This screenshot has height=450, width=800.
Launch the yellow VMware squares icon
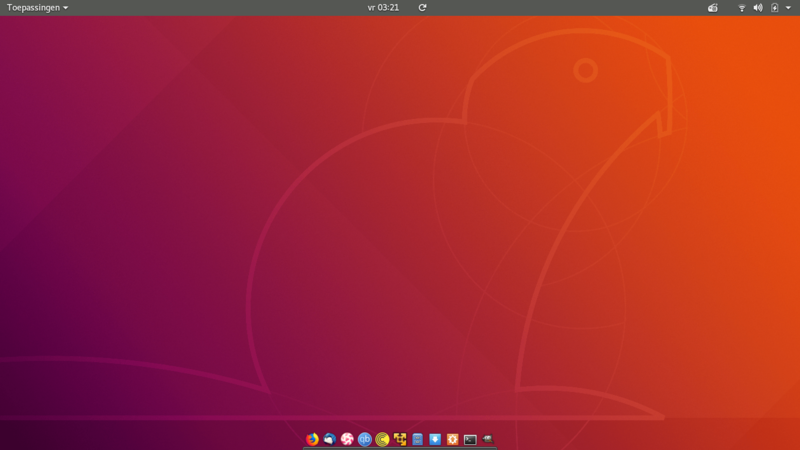400,439
